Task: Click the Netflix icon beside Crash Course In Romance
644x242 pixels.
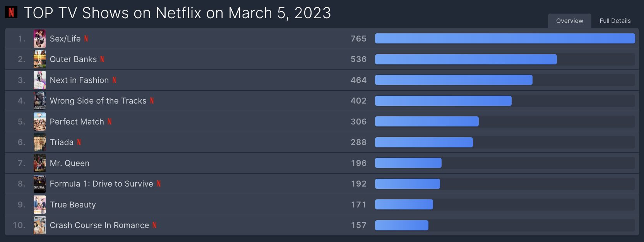Action: pyautogui.click(x=154, y=225)
